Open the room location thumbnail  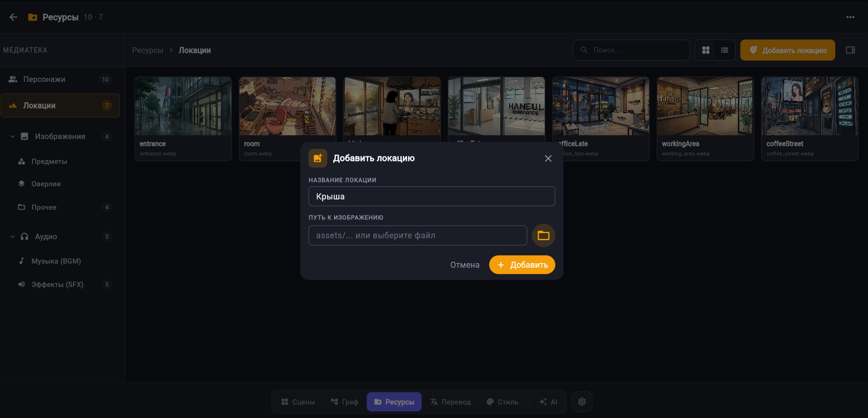click(x=287, y=106)
